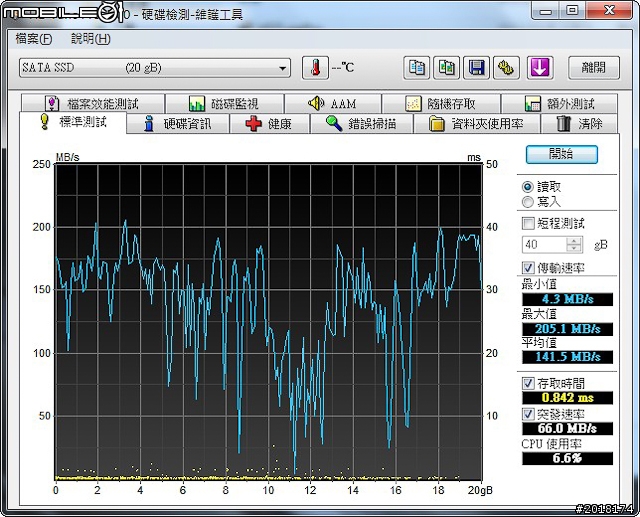Screen dimensions: 640x517
Task: Open the 說明(H) menu
Action: coord(91,39)
